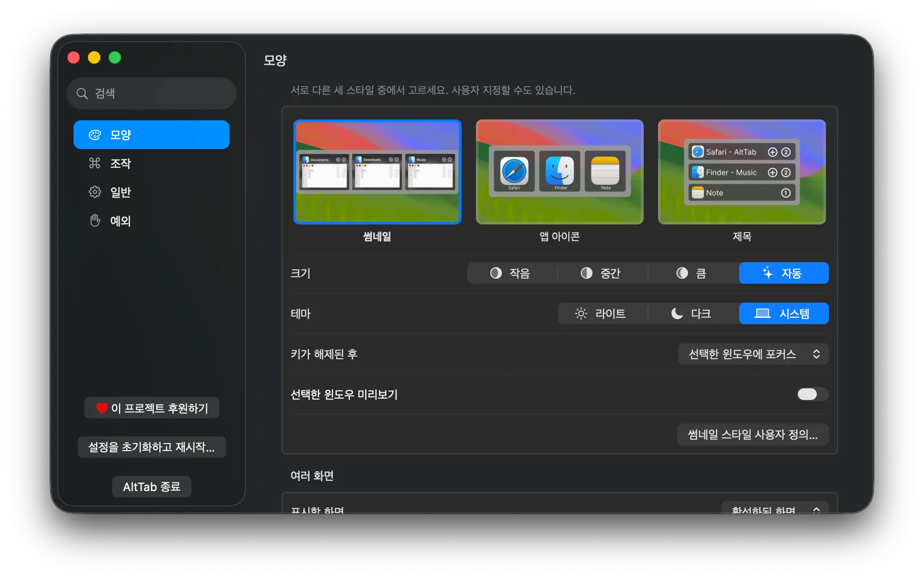Click the sun icon next to 라이트
Screen dimensions: 924x580
(x=581, y=313)
